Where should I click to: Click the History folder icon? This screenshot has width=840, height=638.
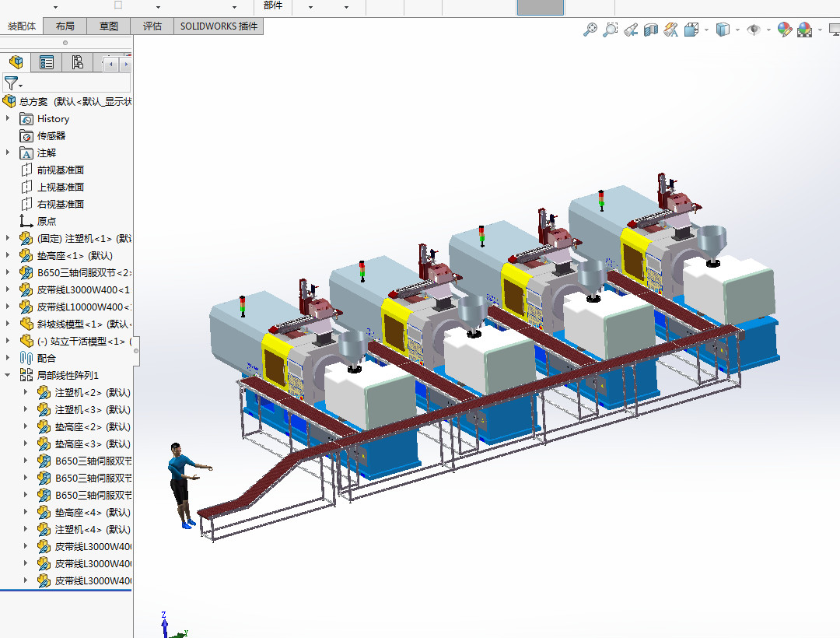[26, 119]
